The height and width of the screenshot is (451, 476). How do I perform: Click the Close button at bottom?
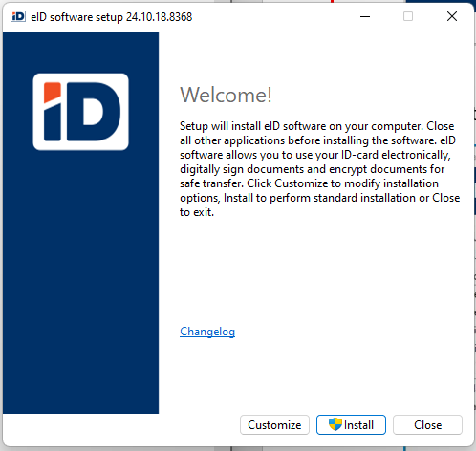pos(427,424)
